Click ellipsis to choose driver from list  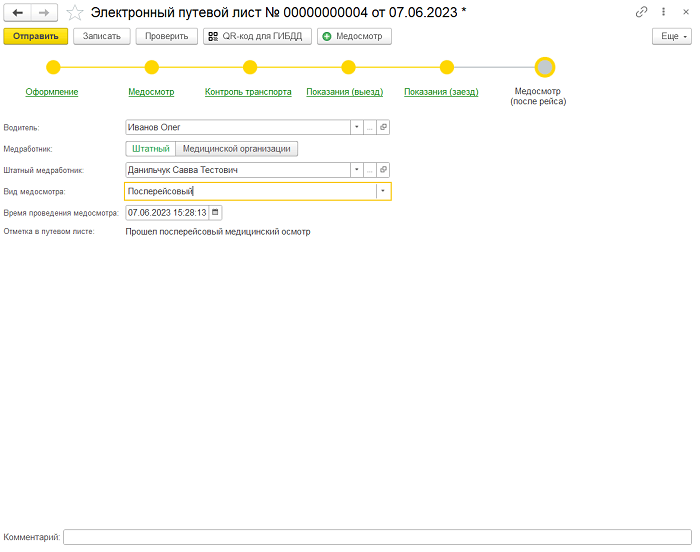[369, 127]
